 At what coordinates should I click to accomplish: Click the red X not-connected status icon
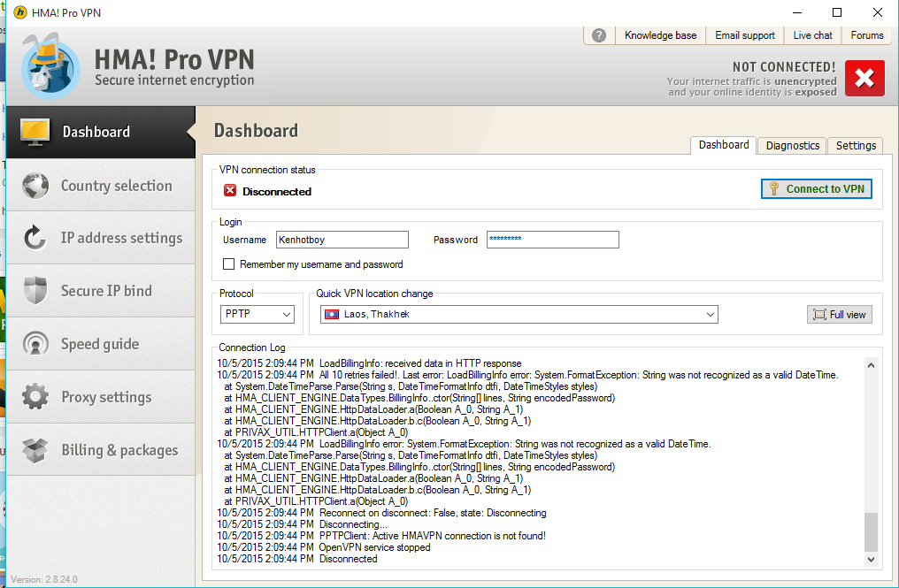pos(864,78)
